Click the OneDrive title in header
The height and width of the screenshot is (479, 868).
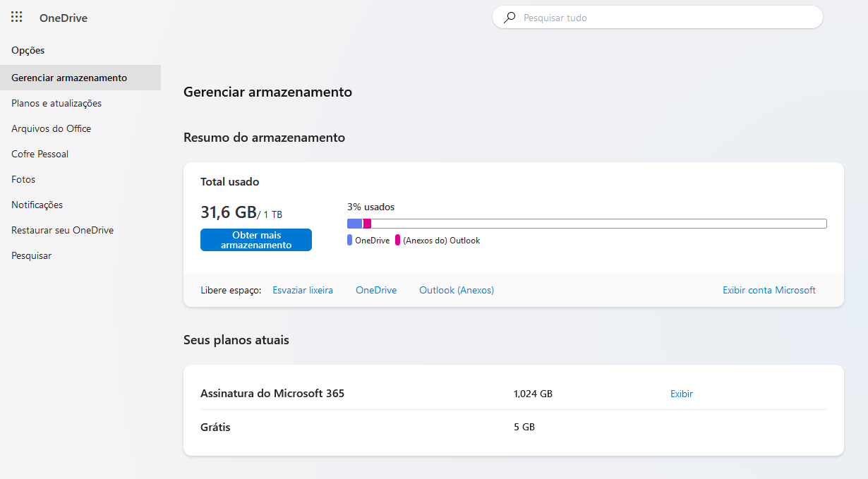click(64, 18)
